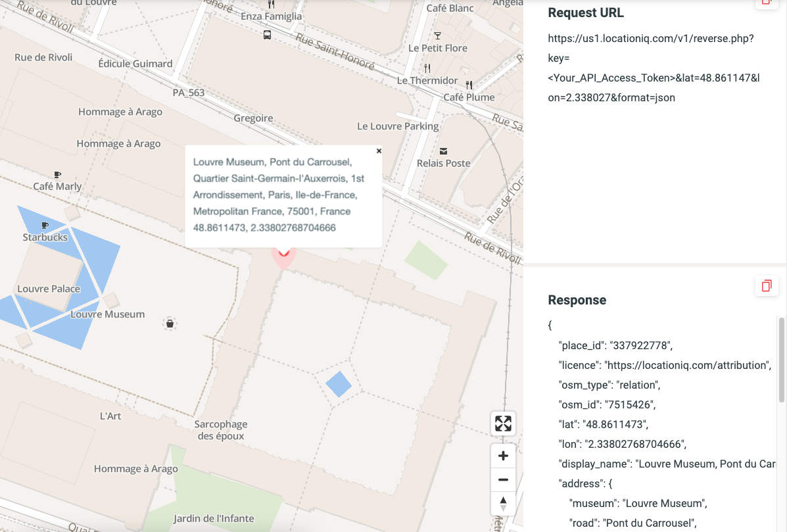Click the Response heading
This screenshot has height=532, width=787.
tap(577, 300)
